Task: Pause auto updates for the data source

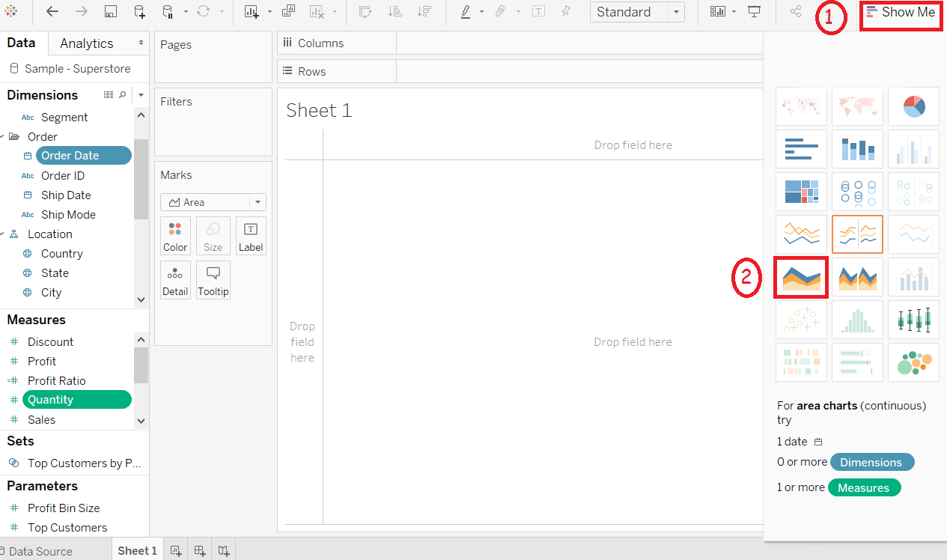Action: click(168, 12)
